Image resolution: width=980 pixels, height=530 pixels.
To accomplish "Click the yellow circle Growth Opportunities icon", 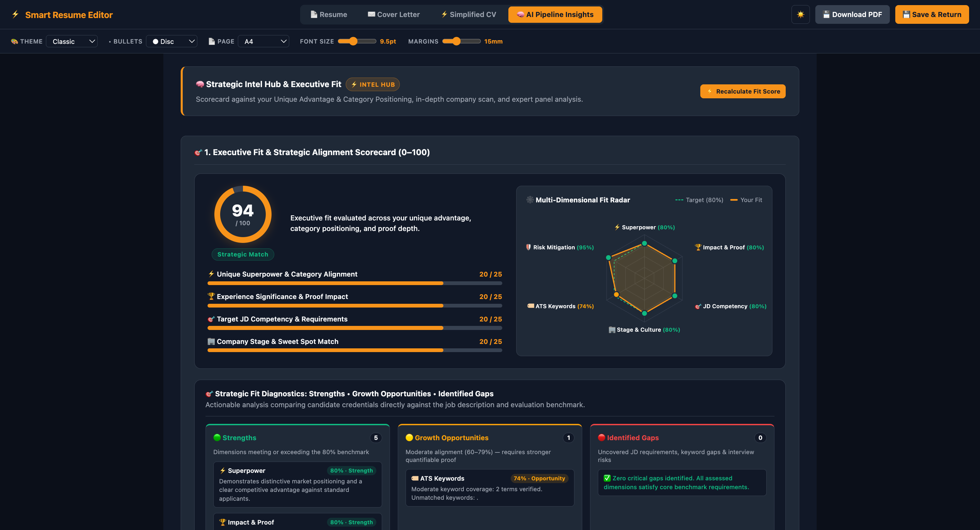I will pyautogui.click(x=409, y=437).
